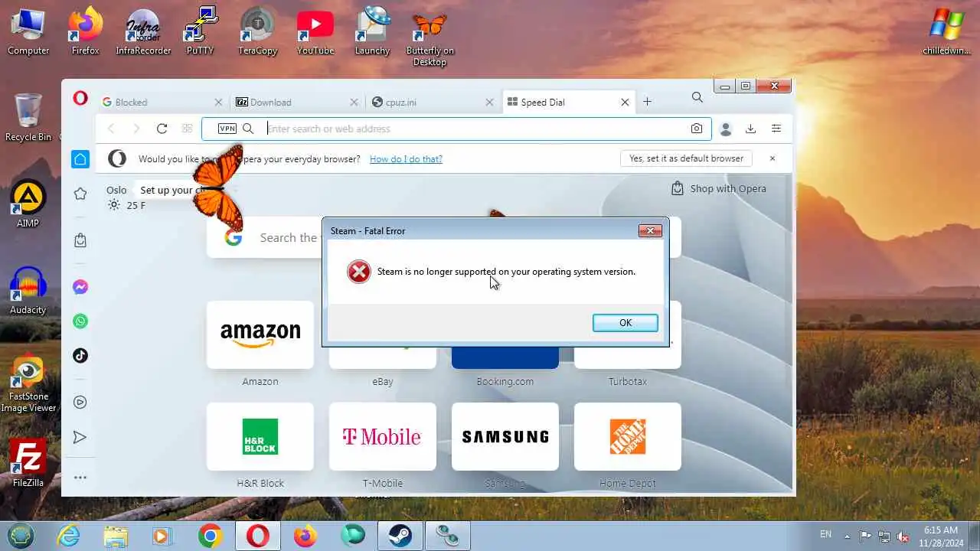The image size is (980, 551).
Task: Open the Samsung speed dial tile
Action: (x=505, y=436)
